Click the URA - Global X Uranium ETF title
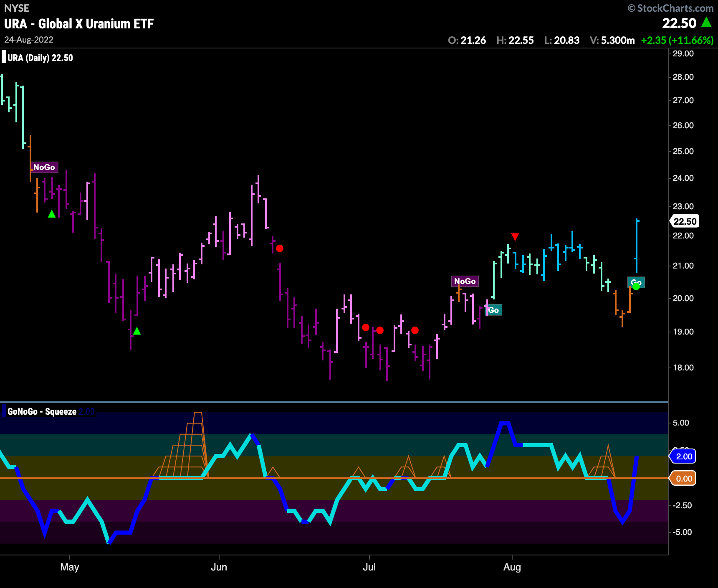718x588 pixels. pyautogui.click(x=79, y=24)
